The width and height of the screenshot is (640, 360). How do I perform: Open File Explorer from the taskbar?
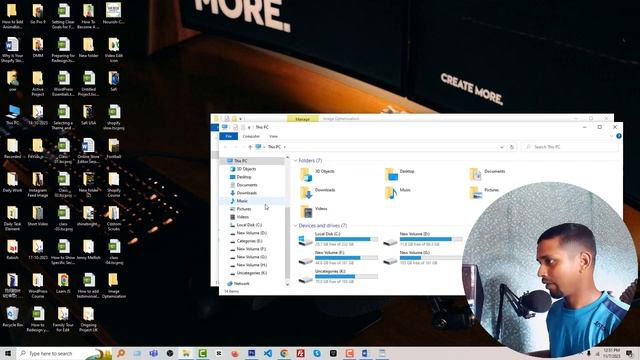point(186,353)
